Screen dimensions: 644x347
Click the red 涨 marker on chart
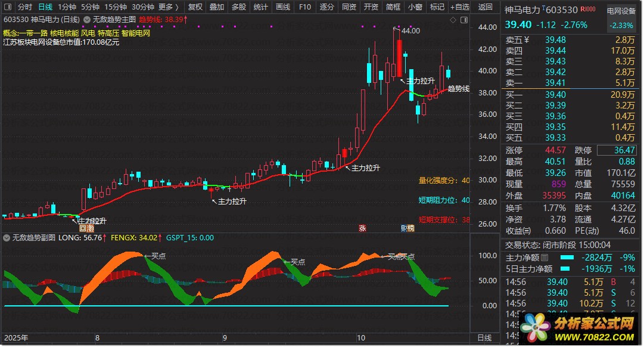point(362,228)
